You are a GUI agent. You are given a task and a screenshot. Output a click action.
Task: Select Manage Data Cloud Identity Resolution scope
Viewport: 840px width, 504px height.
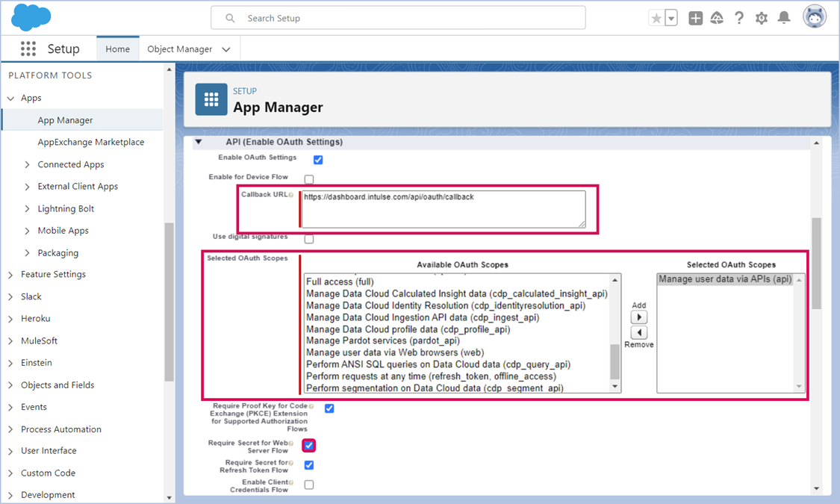tap(445, 305)
